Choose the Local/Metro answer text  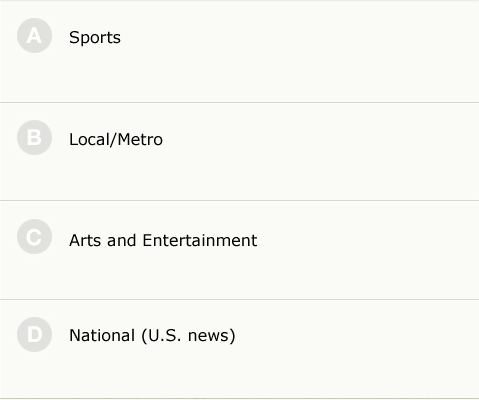(116, 139)
